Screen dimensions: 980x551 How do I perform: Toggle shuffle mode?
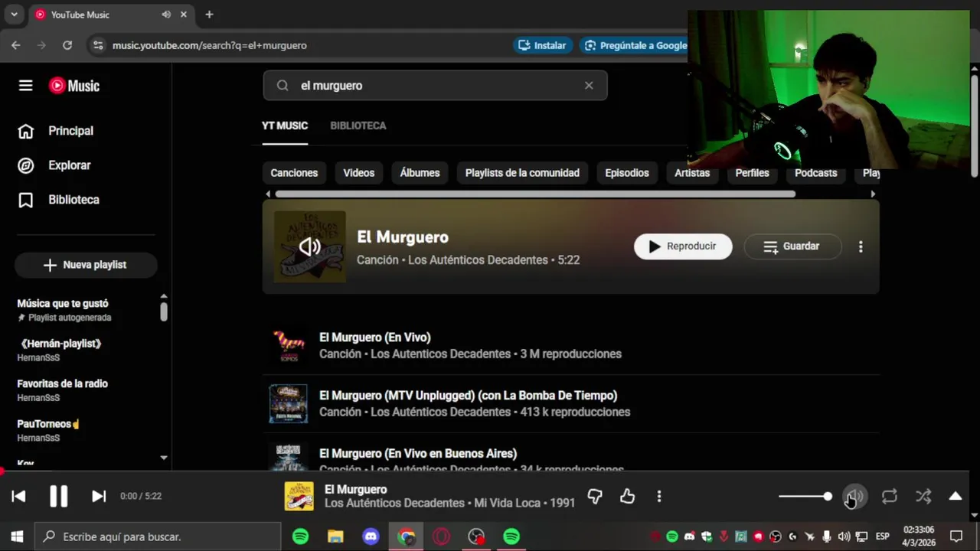pyautogui.click(x=923, y=497)
